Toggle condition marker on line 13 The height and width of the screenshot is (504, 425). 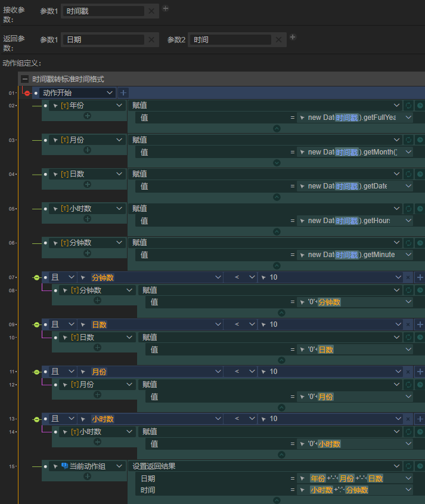point(36,419)
